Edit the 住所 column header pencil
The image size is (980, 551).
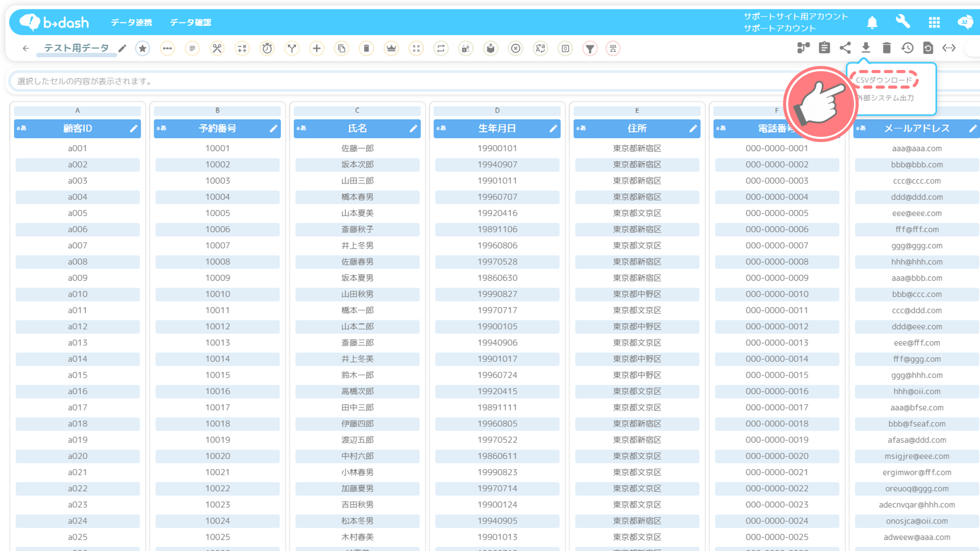[x=693, y=129]
